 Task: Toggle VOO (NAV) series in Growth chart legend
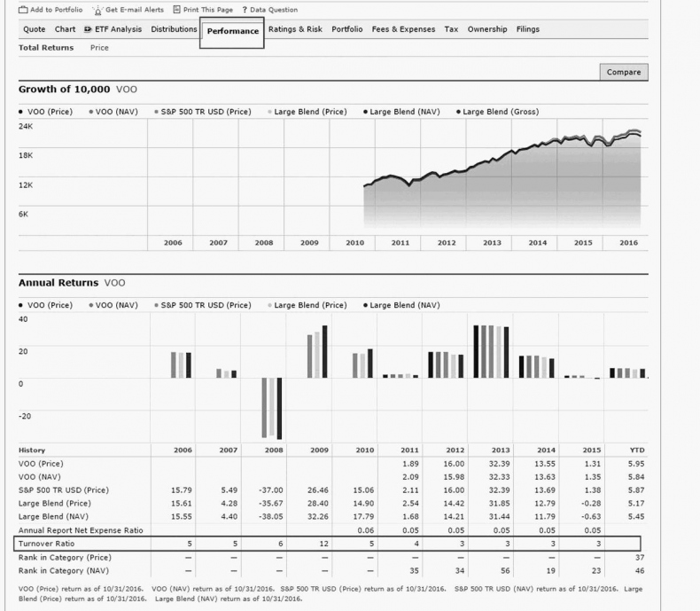[117, 112]
